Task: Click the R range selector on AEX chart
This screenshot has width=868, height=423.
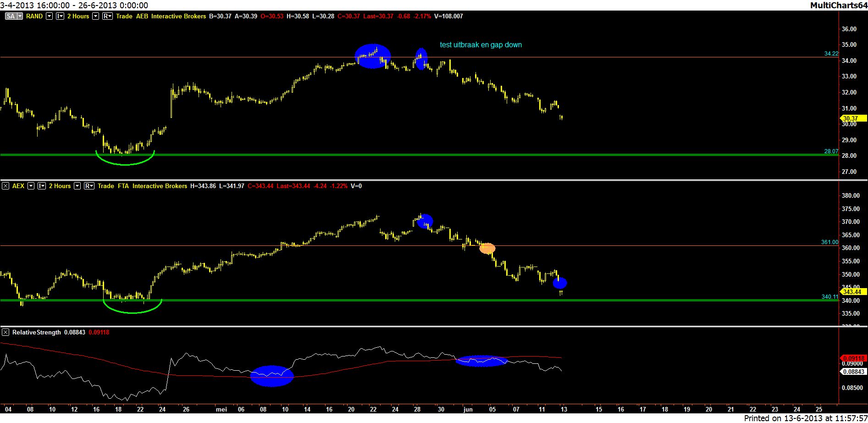Action: [89, 186]
